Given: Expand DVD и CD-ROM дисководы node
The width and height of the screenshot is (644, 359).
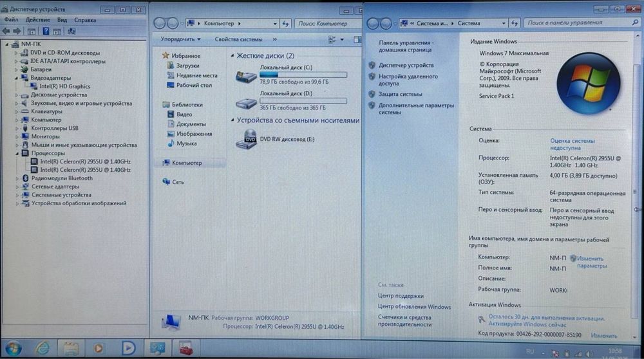Looking at the screenshot, I should pyautogui.click(x=16, y=53).
